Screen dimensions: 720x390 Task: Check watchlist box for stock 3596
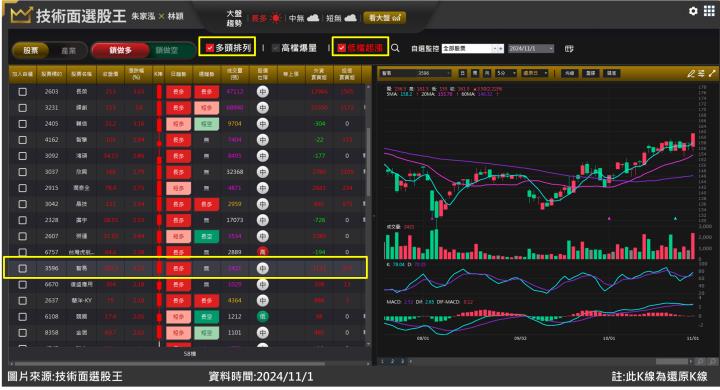[x=22, y=268]
